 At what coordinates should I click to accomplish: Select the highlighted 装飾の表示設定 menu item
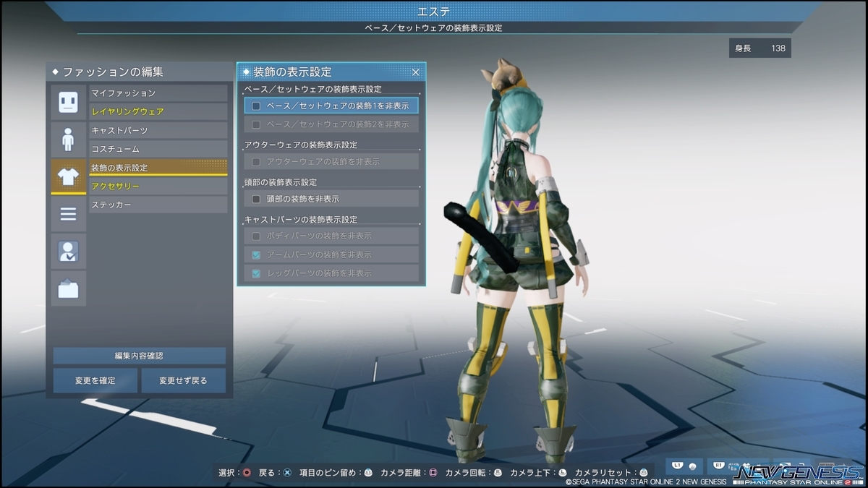158,168
